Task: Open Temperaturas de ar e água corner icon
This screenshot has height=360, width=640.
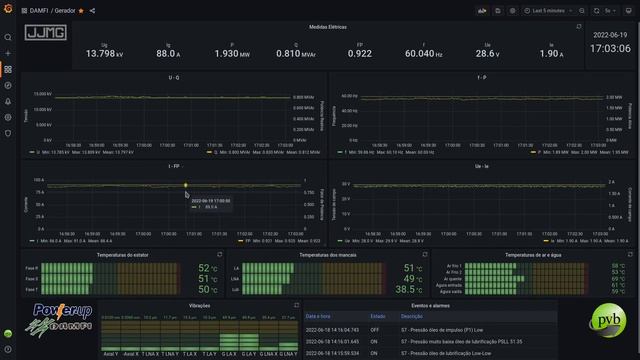Action: point(630,255)
